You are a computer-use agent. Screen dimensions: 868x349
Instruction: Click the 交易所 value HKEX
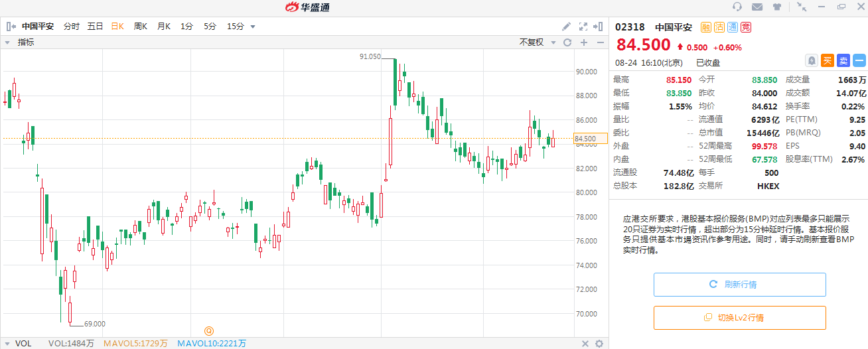pyautogui.click(x=768, y=186)
